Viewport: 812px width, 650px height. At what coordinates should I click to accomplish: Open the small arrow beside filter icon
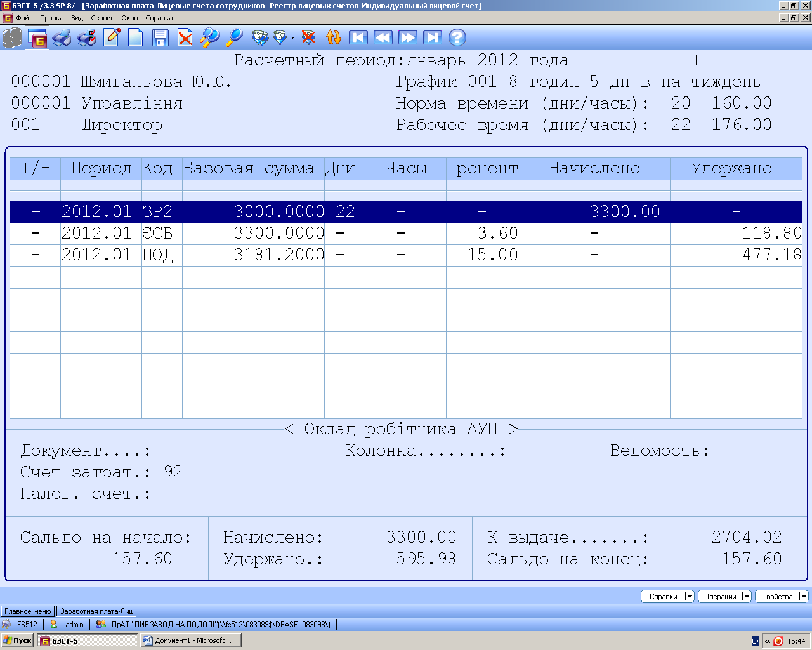(x=292, y=38)
